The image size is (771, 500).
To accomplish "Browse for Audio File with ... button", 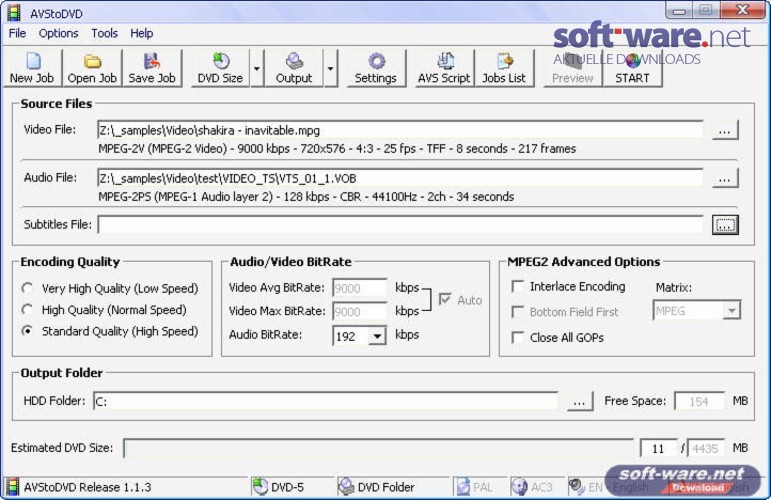I will pos(725,178).
